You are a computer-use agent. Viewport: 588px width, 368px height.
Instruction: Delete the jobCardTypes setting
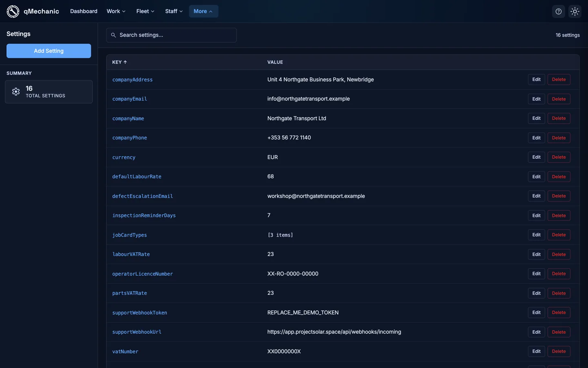point(559,235)
